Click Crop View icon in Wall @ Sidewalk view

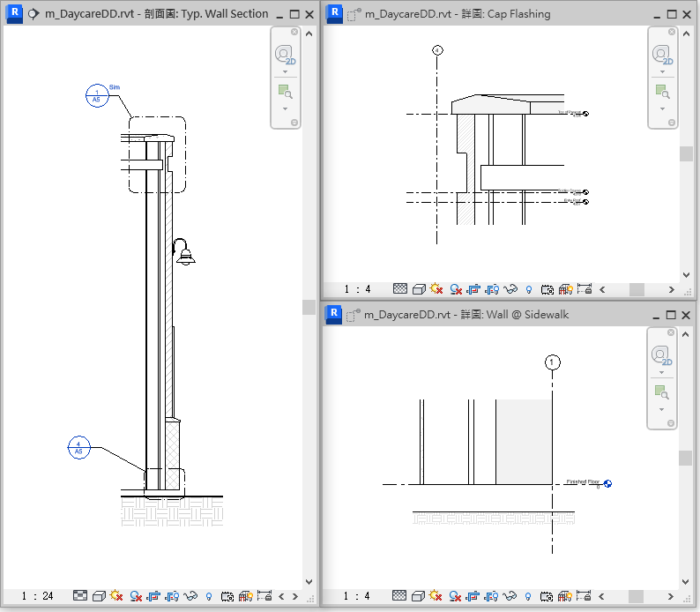(x=473, y=595)
